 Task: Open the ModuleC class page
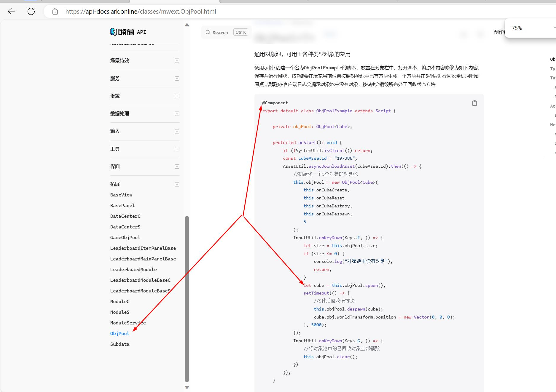pyautogui.click(x=120, y=302)
